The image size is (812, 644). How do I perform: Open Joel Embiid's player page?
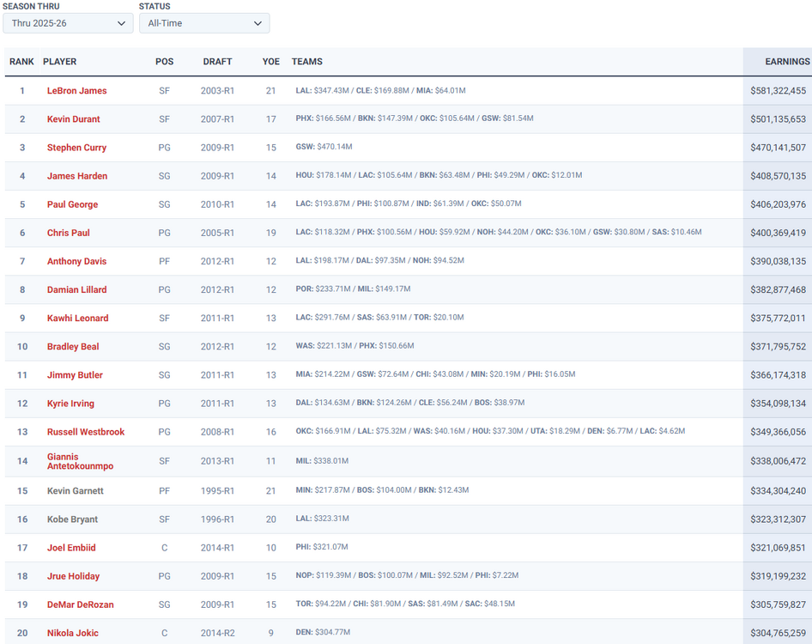71,548
